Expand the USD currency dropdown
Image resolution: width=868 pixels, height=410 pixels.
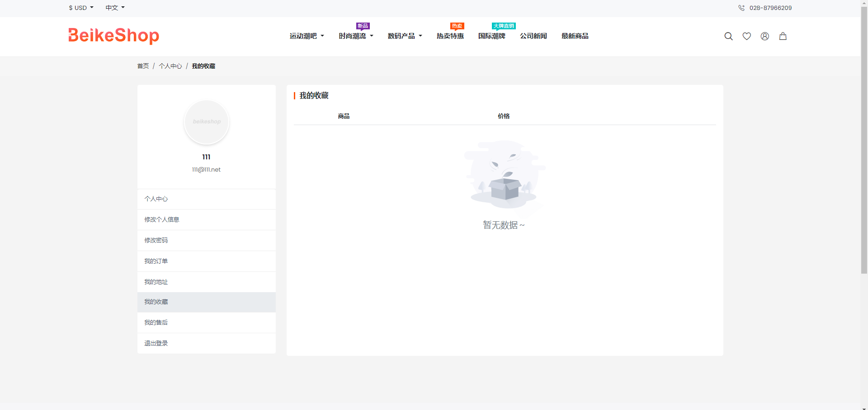click(81, 8)
